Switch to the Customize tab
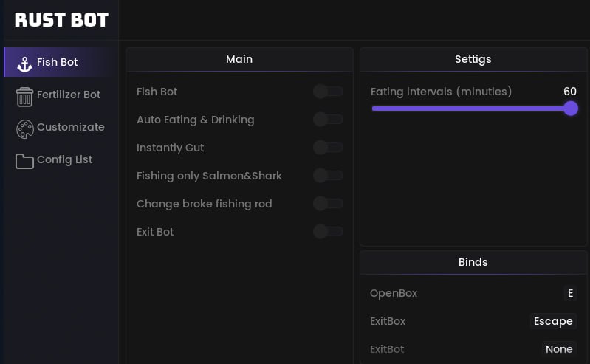 pyautogui.click(x=71, y=127)
